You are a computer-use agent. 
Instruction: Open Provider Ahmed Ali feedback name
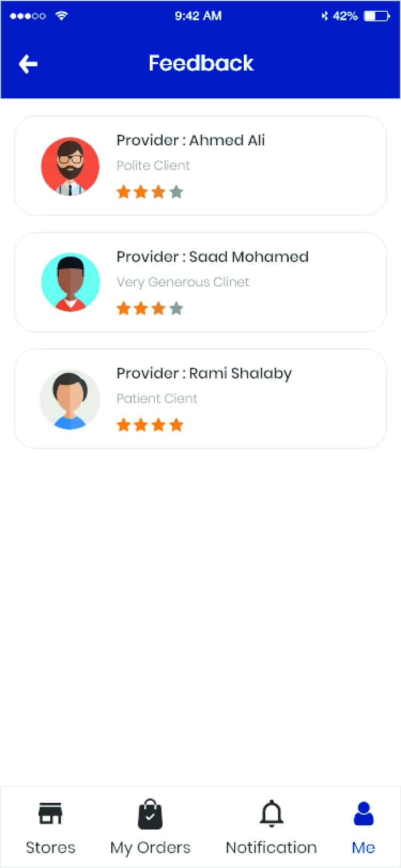pyautogui.click(x=191, y=140)
